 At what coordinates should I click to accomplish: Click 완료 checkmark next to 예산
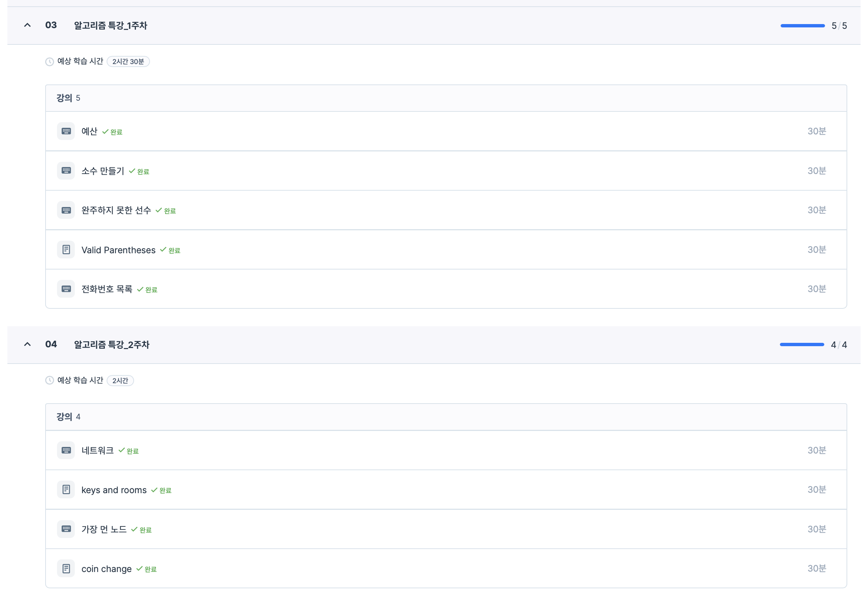click(x=113, y=132)
